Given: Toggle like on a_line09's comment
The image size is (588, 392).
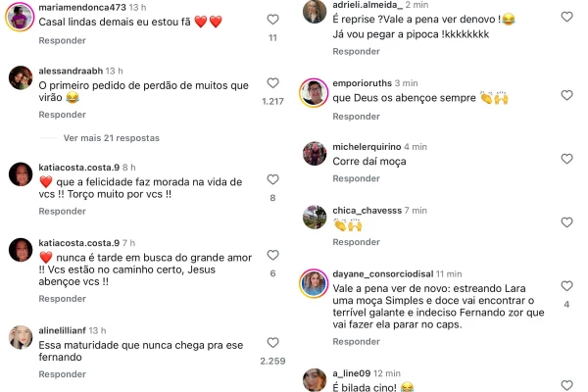Looking at the screenshot, I should [566, 385].
